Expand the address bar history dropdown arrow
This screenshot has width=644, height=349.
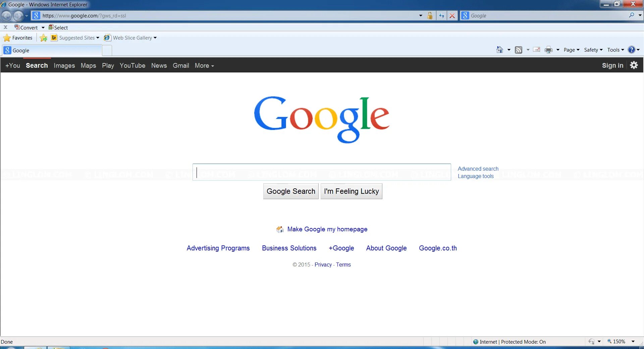421,15
